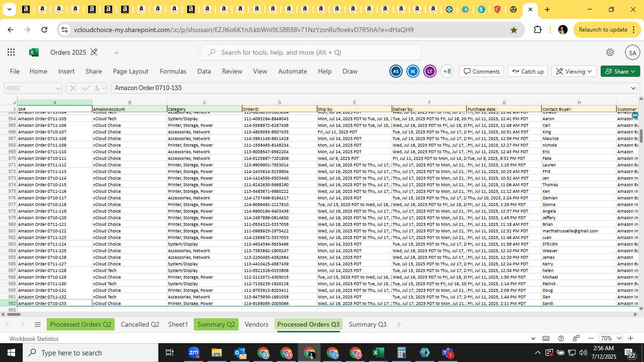
Task: Switch to Summary Q3 sheet
Action: pyautogui.click(x=367, y=324)
